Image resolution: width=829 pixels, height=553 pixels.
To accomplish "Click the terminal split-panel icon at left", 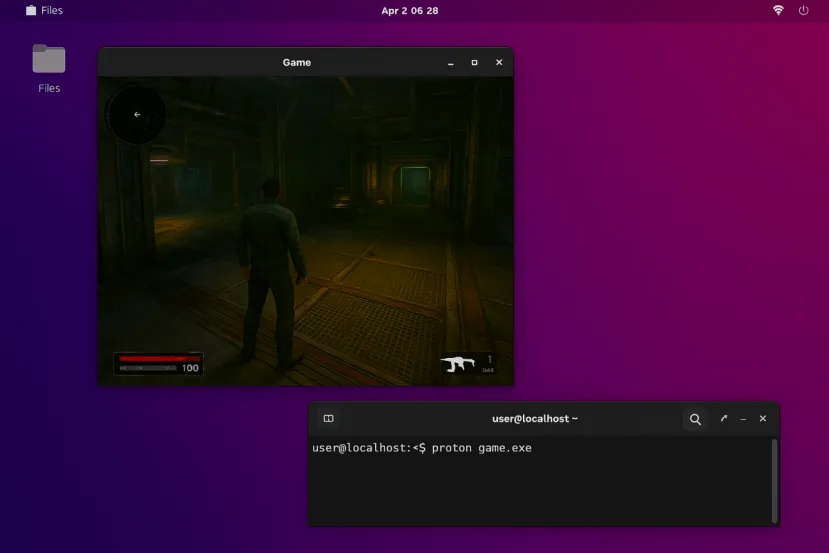I will point(328,419).
